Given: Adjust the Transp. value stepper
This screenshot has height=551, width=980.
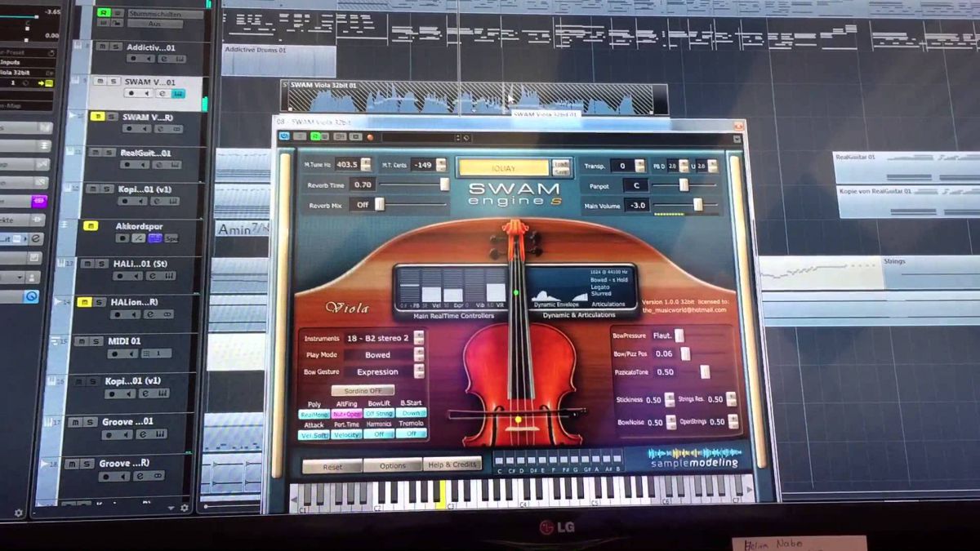Looking at the screenshot, I should point(640,166).
